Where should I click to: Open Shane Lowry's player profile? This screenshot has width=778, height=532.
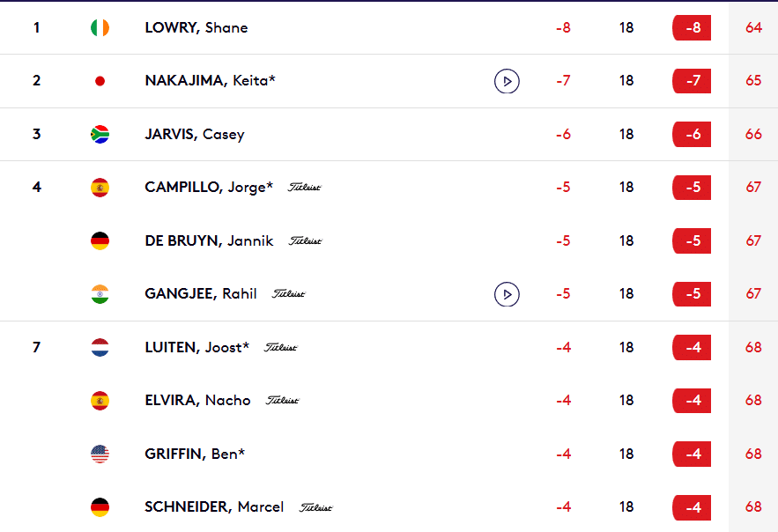click(196, 28)
